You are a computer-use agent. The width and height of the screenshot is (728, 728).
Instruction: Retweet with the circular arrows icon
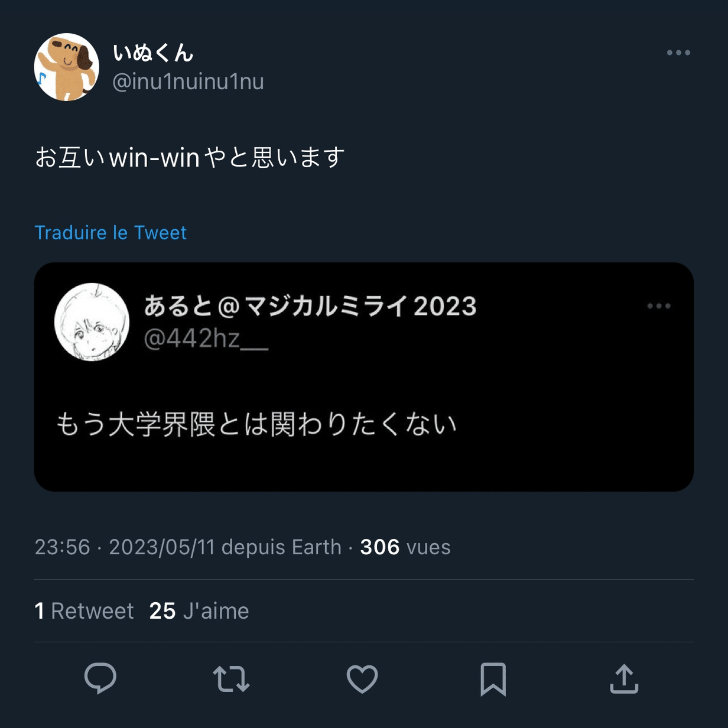[231, 679]
